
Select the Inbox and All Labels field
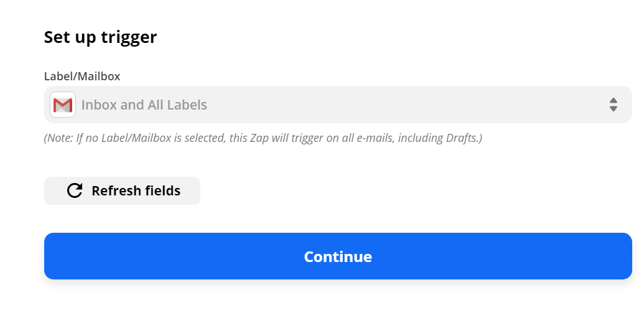(x=338, y=105)
